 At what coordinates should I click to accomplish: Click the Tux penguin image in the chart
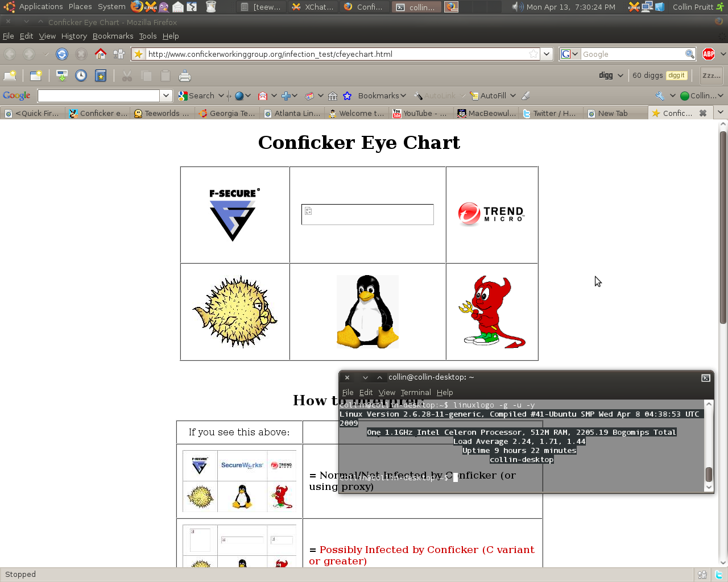[x=367, y=311]
